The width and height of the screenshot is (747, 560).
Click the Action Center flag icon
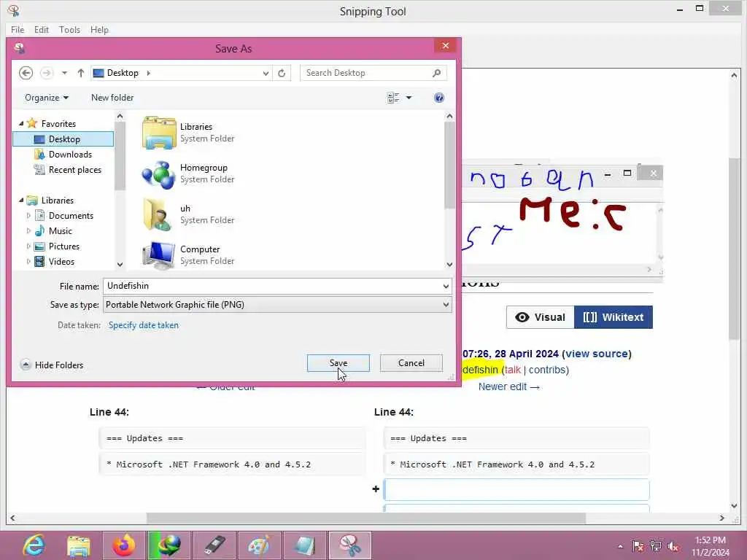[x=638, y=546]
